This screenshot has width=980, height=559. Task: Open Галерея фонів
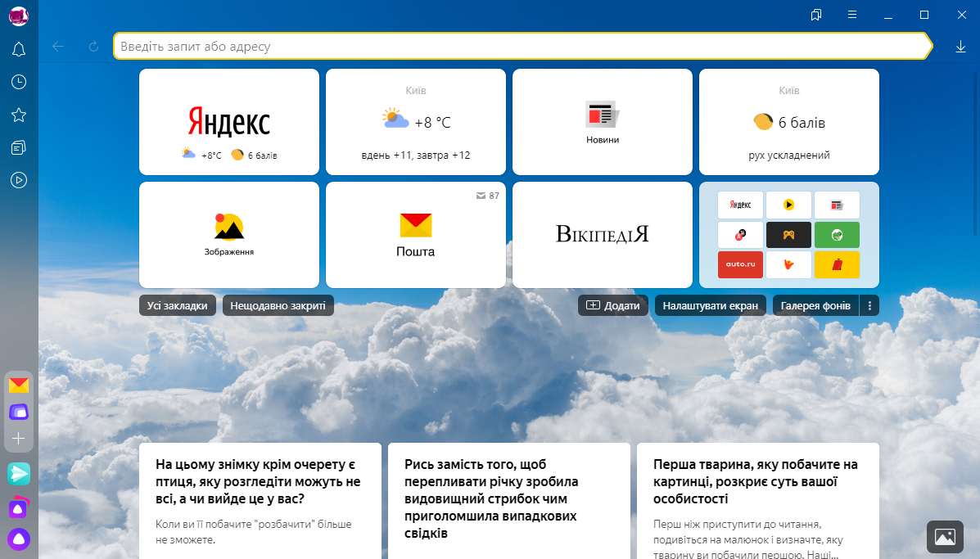pyautogui.click(x=815, y=305)
